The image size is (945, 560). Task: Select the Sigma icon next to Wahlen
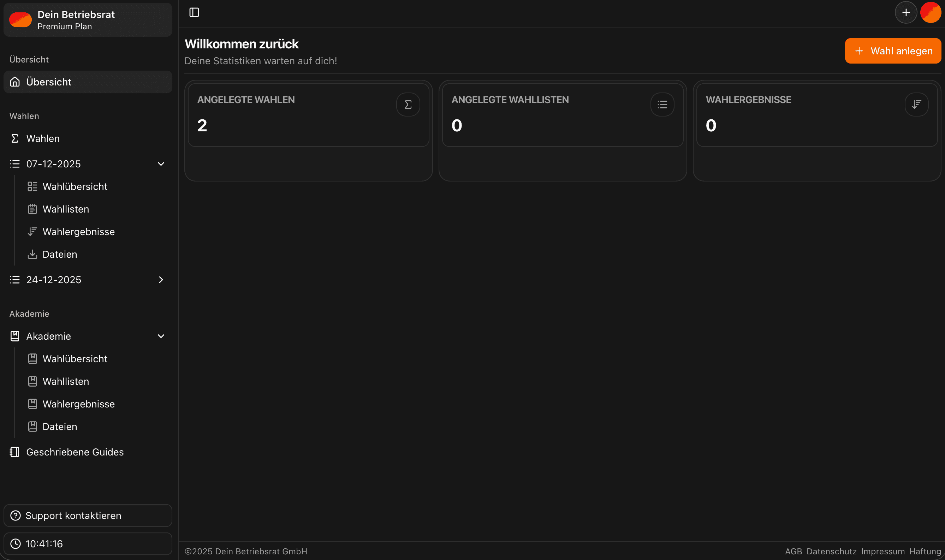15,138
